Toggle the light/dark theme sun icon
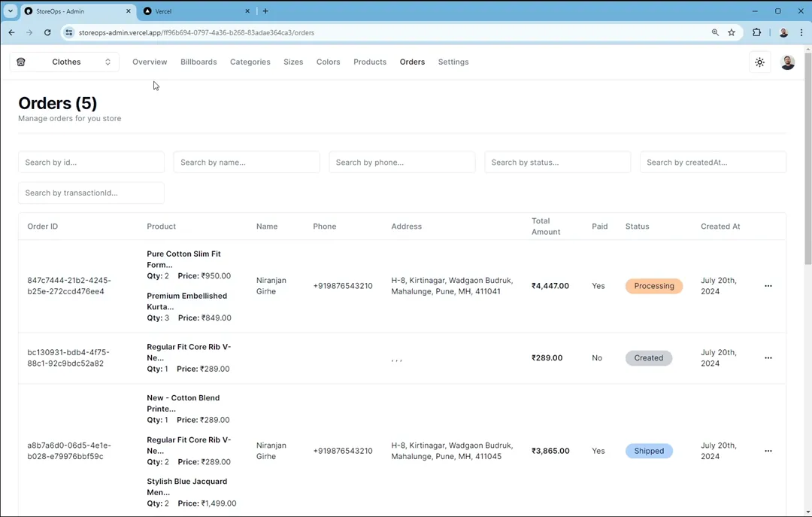Image resolution: width=812 pixels, height=517 pixels. click(759, 62)
